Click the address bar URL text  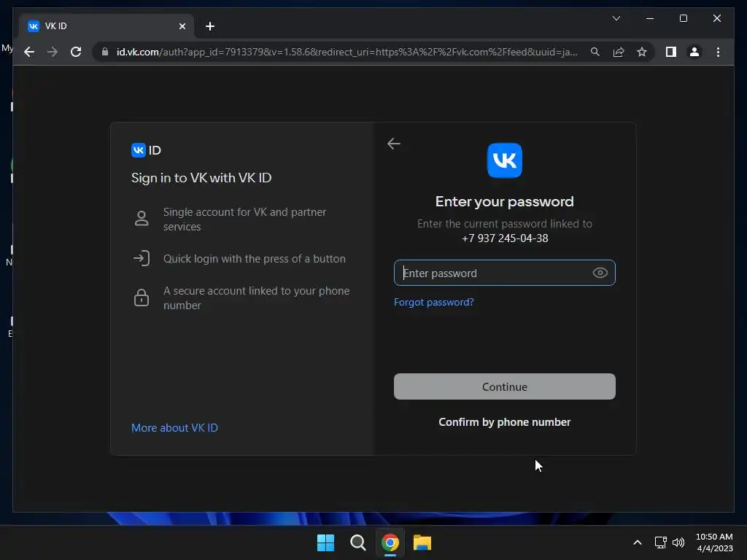[x=347, y=52]
